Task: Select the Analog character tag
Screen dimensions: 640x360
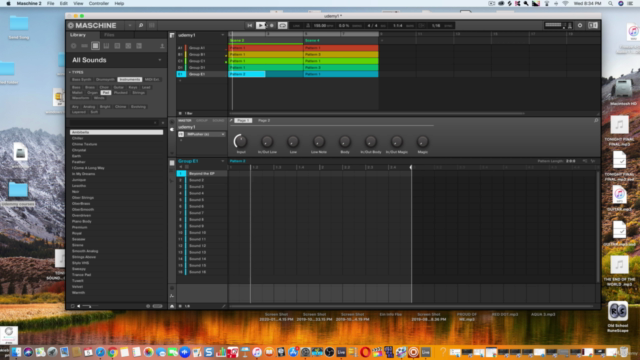Action: click(89, 107)
